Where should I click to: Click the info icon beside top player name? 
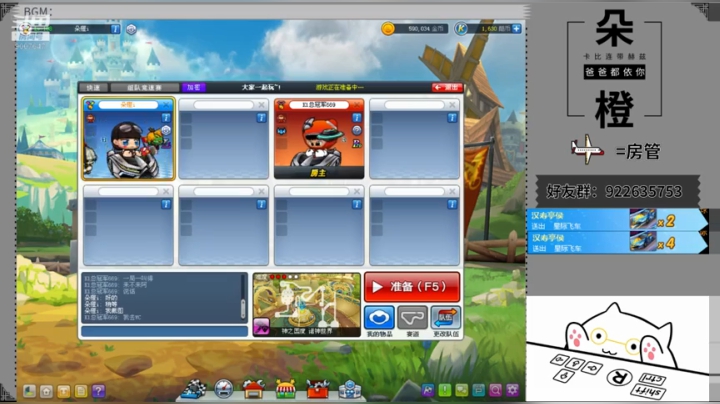point(115,29)
